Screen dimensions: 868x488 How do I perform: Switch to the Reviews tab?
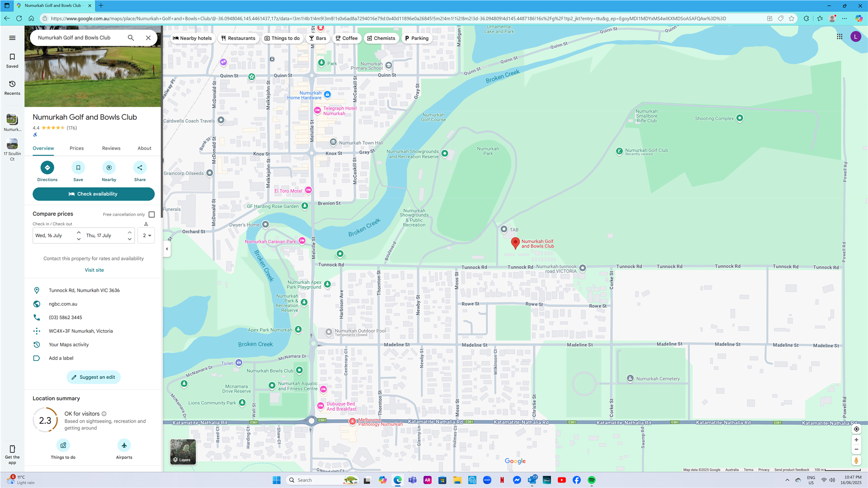coord(111,148)
